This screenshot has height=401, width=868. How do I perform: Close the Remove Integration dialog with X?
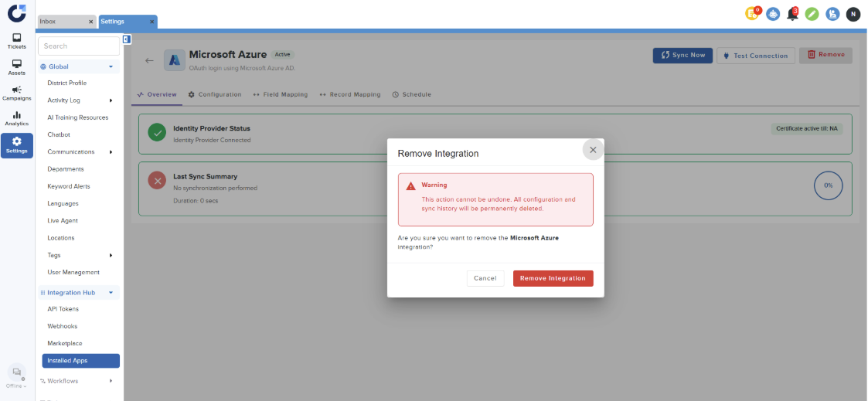593,150
